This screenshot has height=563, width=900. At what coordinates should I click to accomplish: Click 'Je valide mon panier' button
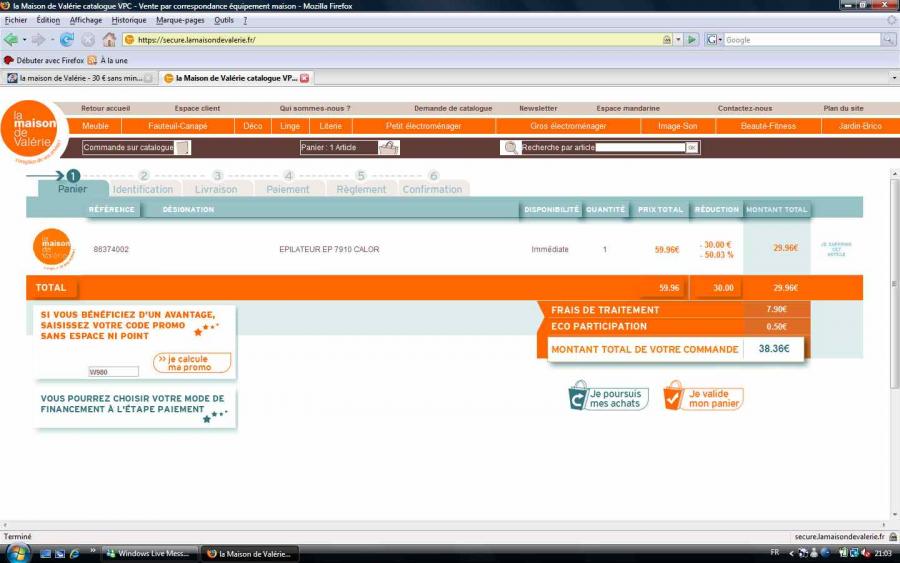coord(704,396)
